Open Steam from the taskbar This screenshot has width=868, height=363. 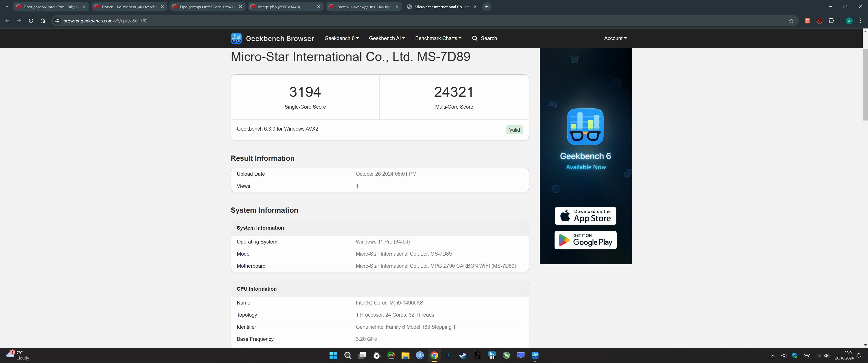pos(463,355)
